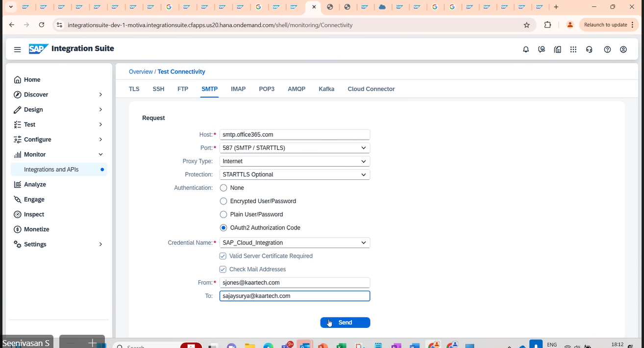Switch to the Kafka tab
Viewport: 644px width, 348px height.
click(326, 89)
